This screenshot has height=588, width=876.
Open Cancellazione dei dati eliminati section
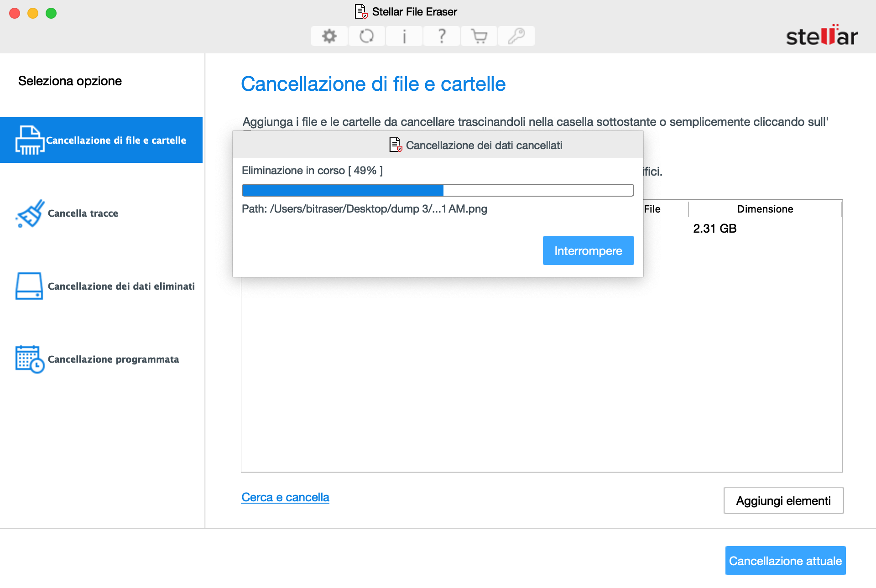click(121, 286)
